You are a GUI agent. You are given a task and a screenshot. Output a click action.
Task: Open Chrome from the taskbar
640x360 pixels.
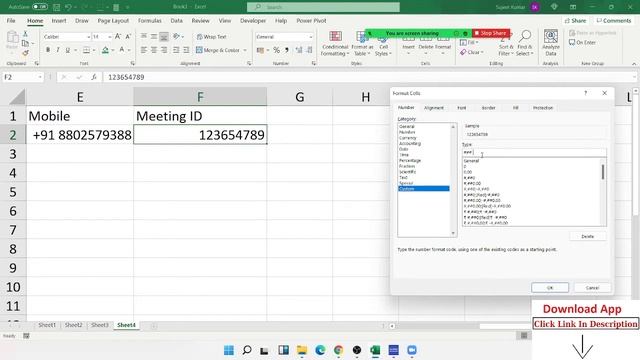click(338, 350)
